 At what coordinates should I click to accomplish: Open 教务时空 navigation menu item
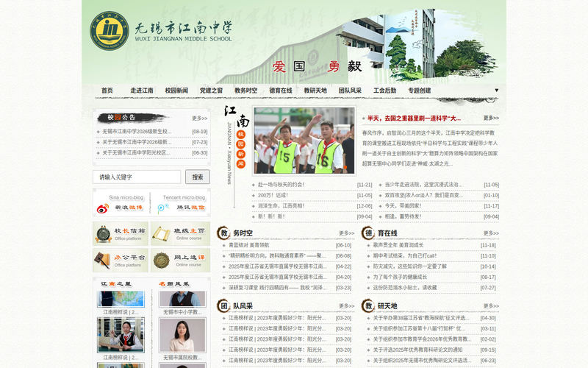(246, 91)
